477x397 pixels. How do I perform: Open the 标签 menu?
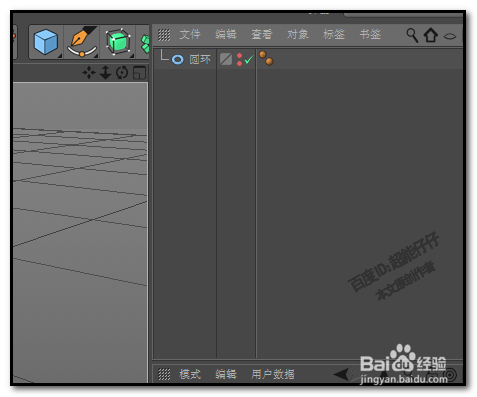[334, 34]
